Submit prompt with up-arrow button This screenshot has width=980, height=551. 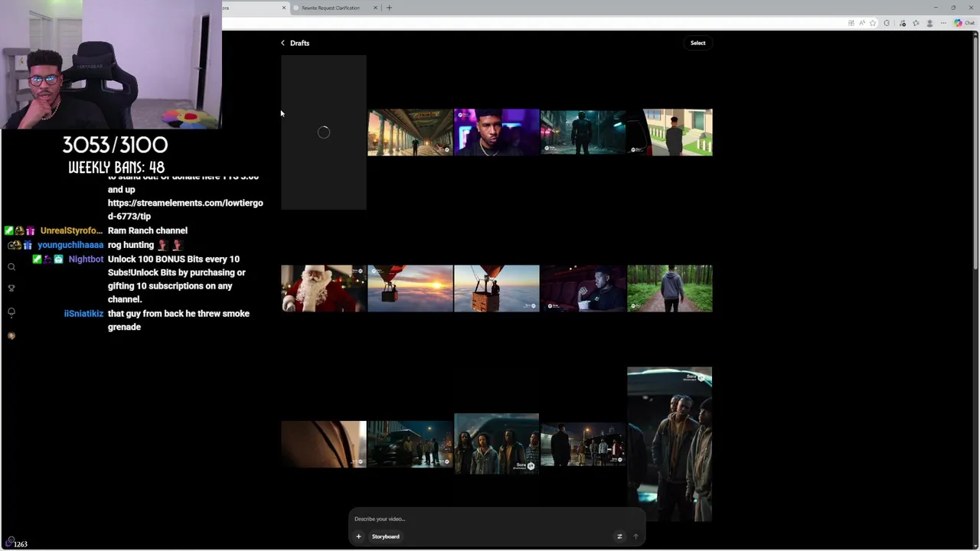635,536
